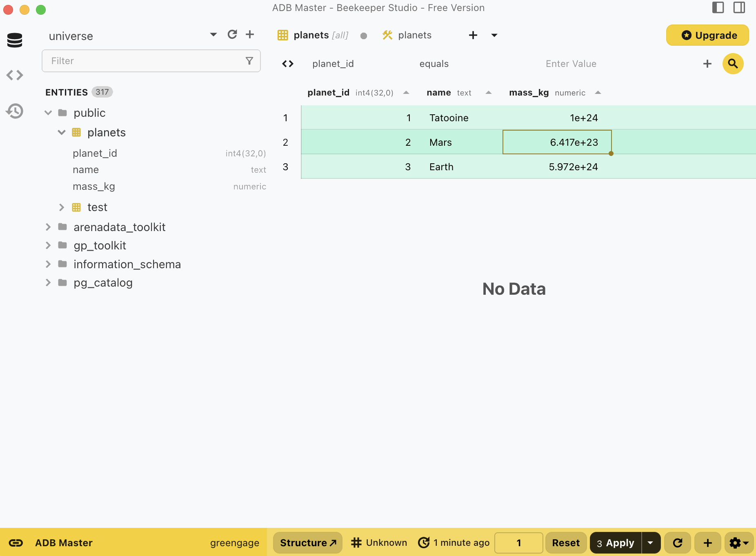Click the page number field
756x556 pixels.
click(519, 543)
